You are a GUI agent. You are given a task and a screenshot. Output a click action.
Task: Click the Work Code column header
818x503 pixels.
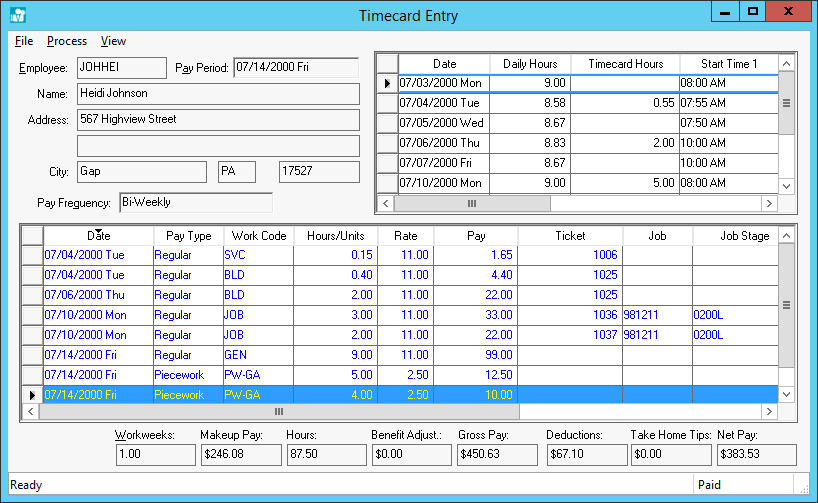pyautogui.click(x=259, y=236)
